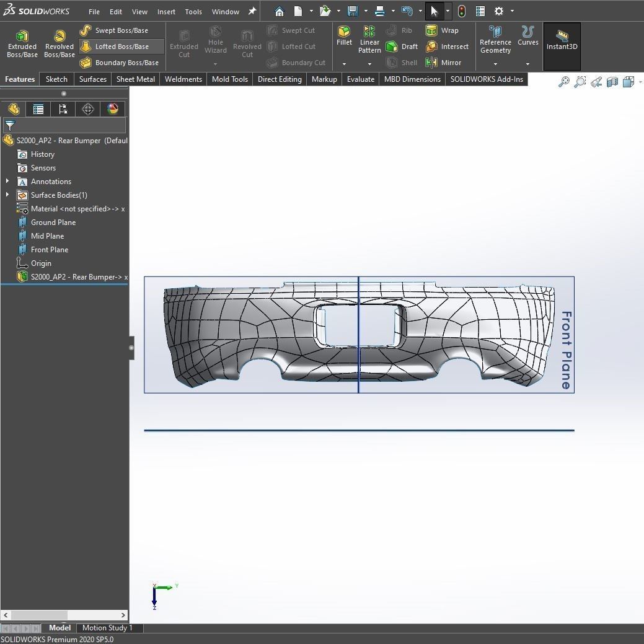The image size is (644, 644).
Task: Click the Open file icon
Action: point(325,12)
